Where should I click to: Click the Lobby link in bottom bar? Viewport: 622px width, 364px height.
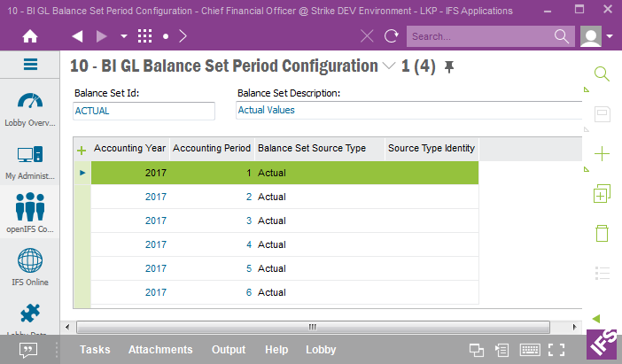tap(321, 350)
